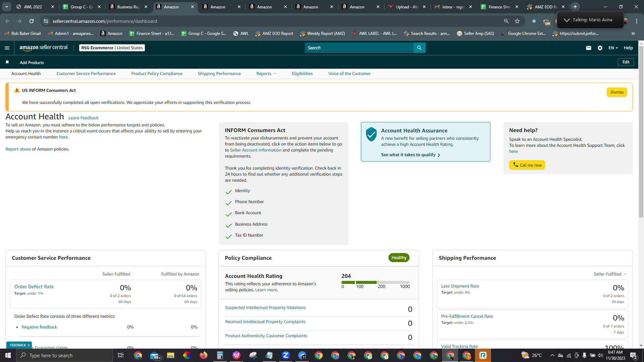The height and width of the screenshot is (362, 644).
Task: Open the Negative feedback link
Action: click(39, 327)
